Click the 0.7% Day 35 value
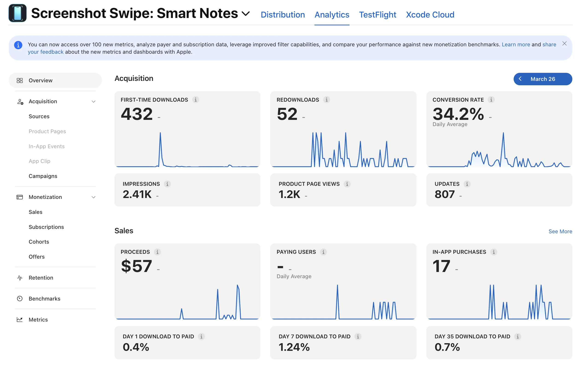Screen dimensions: 588x372 [x=447, y=347]
